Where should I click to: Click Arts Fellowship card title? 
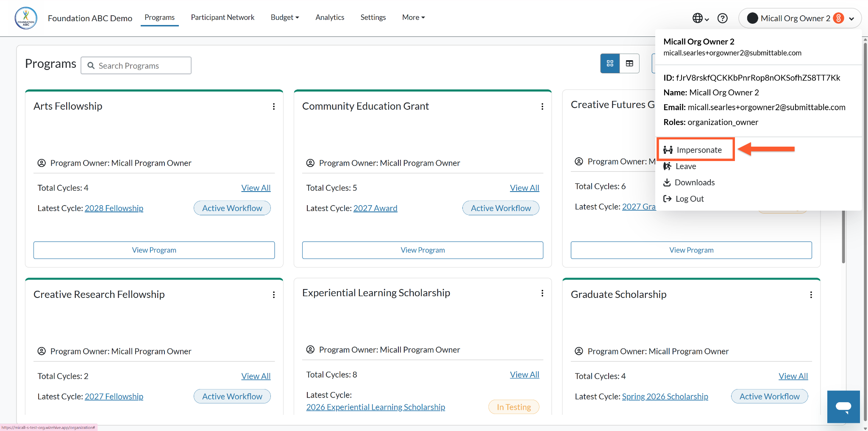tap(68, 106)
